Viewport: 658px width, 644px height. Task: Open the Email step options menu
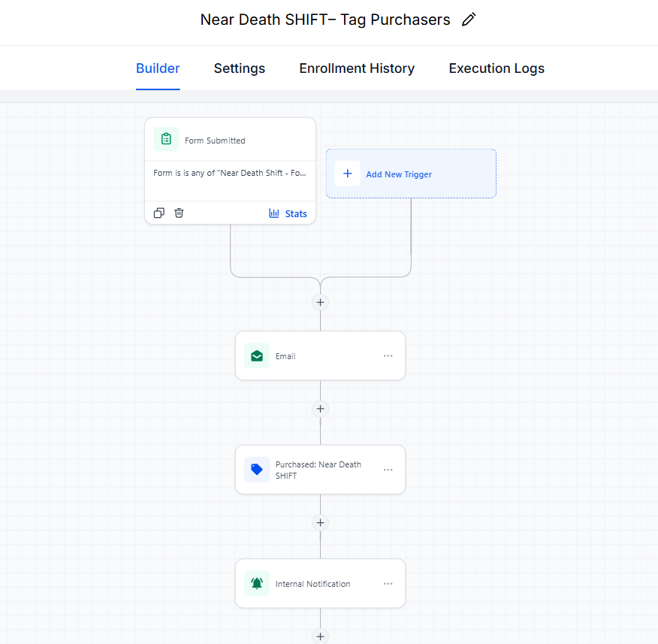(x=388, y=356)
